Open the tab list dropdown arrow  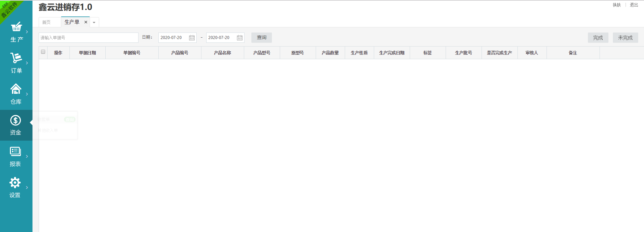[94, 23]
